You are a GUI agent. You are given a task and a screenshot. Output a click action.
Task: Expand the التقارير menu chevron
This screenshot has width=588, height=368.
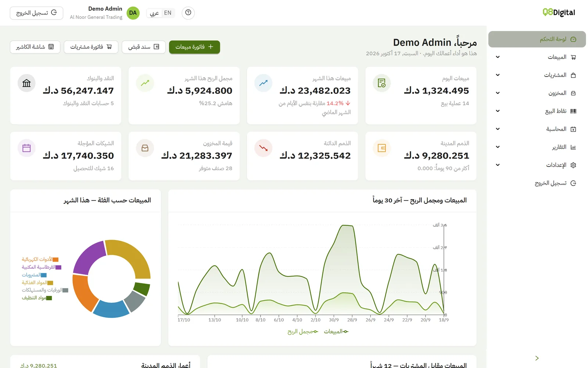tap(498, 147)
